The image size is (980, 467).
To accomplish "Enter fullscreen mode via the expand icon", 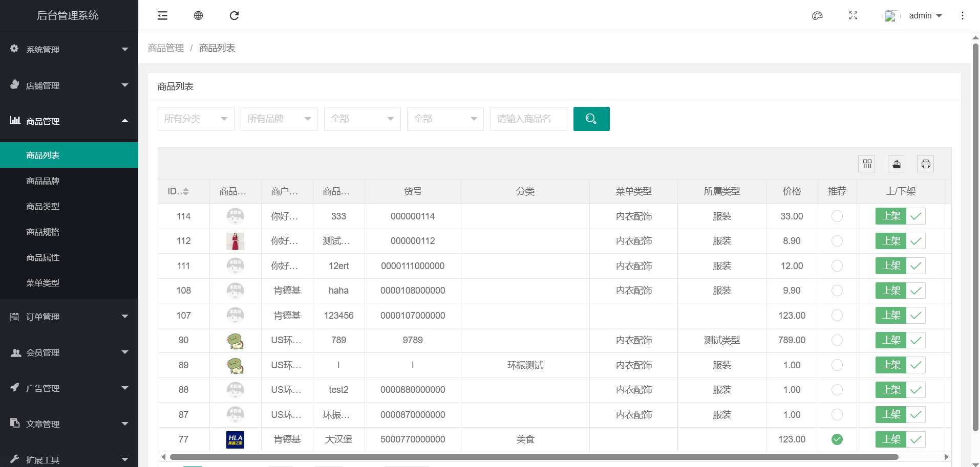I will 853,16.
